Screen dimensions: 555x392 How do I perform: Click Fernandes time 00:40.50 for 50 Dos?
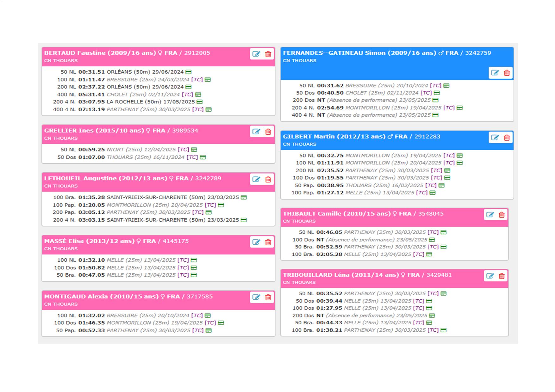330,93
